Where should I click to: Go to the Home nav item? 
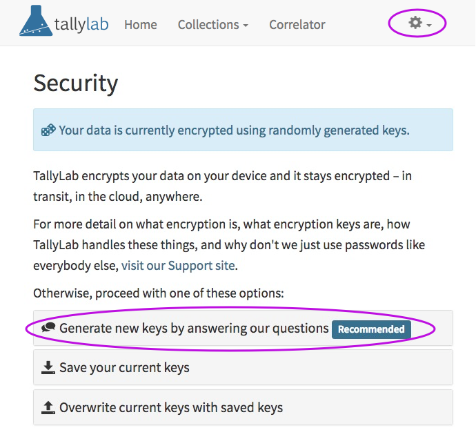click(x=141, y=25)
